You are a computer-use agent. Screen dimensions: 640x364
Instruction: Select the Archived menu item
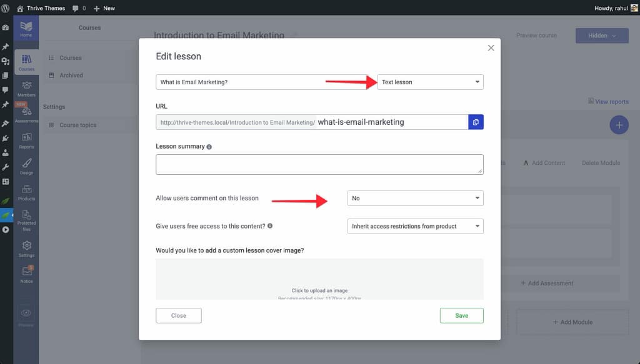pos(71,76)
